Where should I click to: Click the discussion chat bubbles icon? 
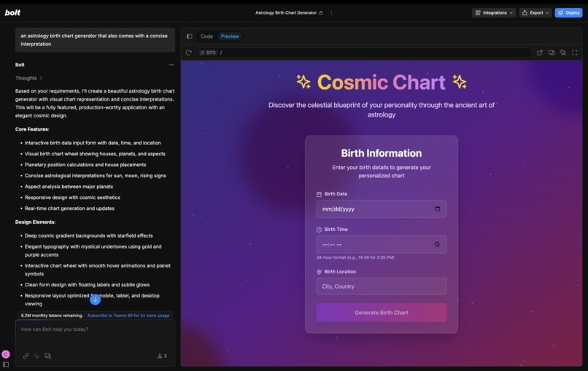47,356
